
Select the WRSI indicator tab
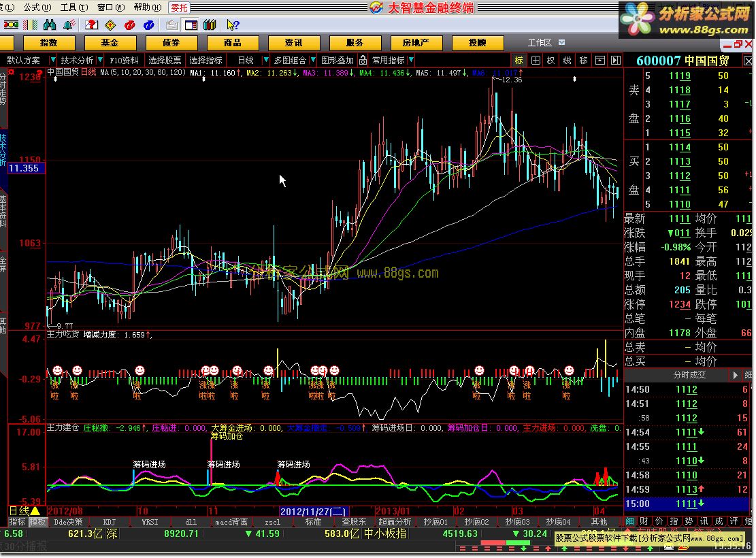[150, 522]
